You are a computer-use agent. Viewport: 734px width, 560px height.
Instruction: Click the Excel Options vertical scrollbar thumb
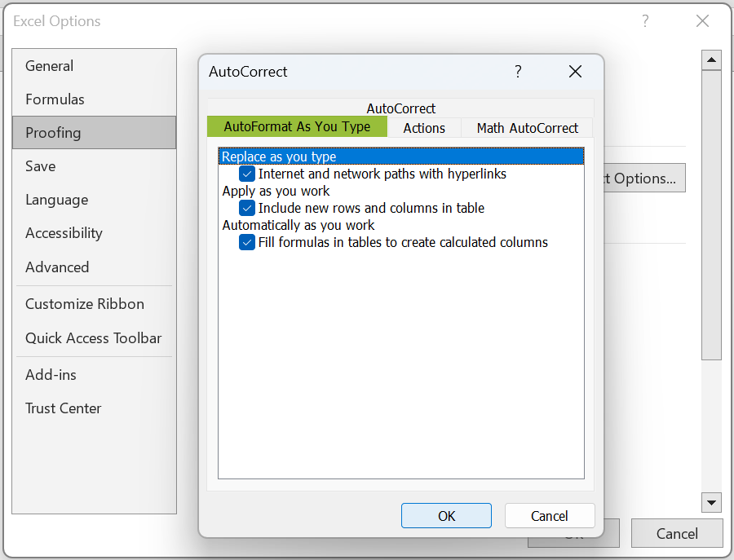pyautogui.click(x=711, y=215)
